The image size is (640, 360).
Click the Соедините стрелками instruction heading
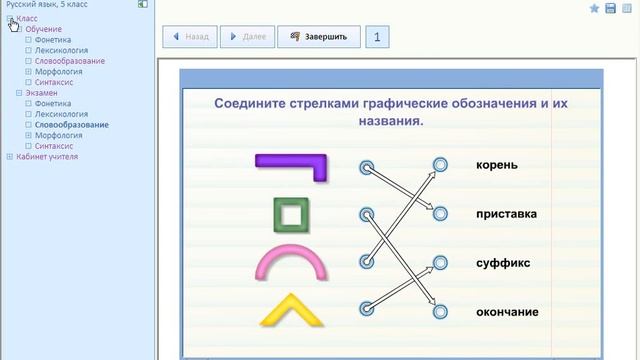[391, 112]
